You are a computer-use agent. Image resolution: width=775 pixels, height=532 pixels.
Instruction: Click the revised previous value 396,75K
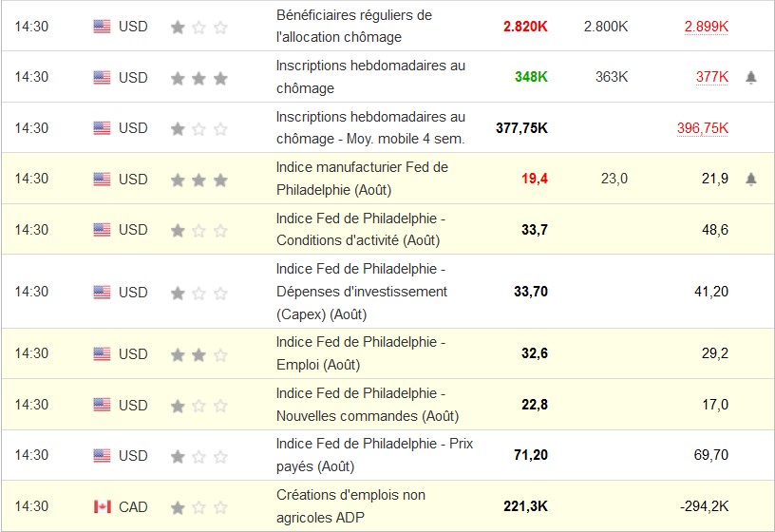(x=702, y=127)
